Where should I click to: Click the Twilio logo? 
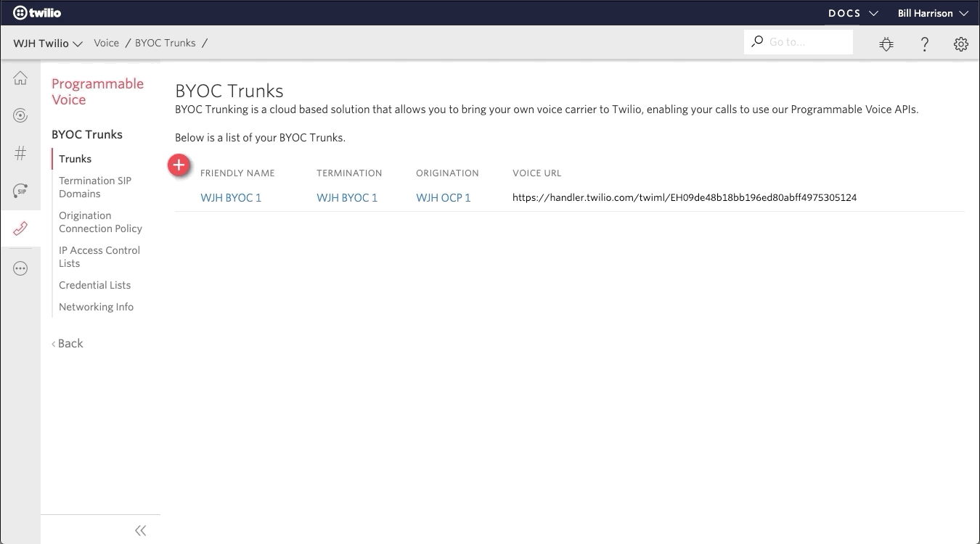click(x=37, y=12)
